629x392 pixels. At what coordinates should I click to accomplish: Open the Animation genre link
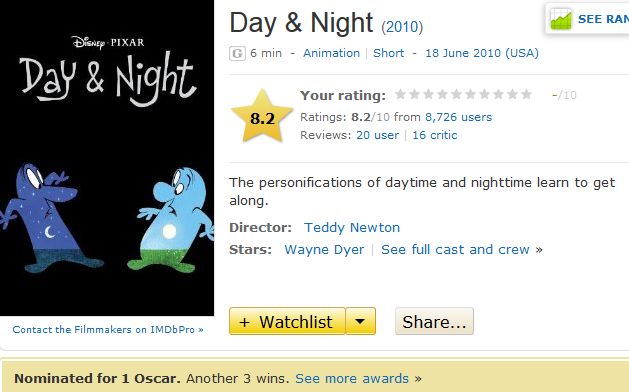coord(331,53)
